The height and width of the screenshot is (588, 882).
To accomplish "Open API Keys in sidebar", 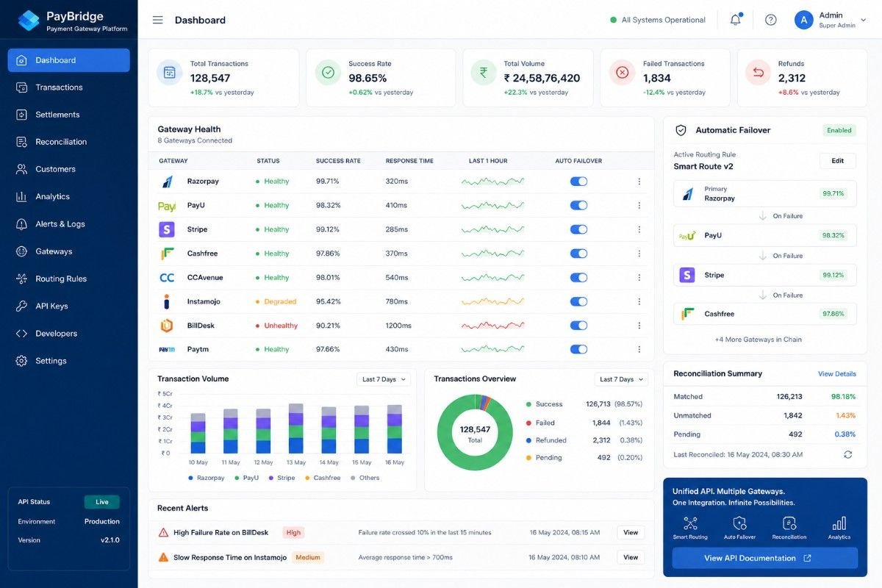I will (68, 306).
